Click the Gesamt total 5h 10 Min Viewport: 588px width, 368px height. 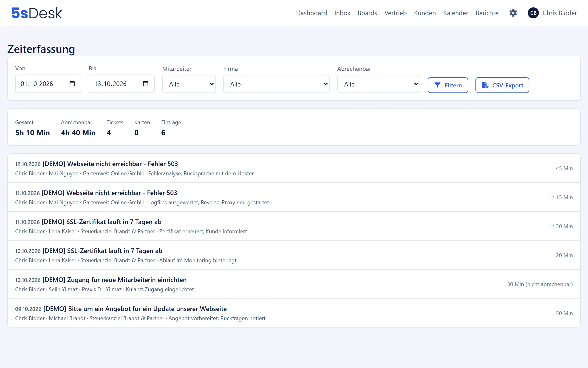[32, 133]
